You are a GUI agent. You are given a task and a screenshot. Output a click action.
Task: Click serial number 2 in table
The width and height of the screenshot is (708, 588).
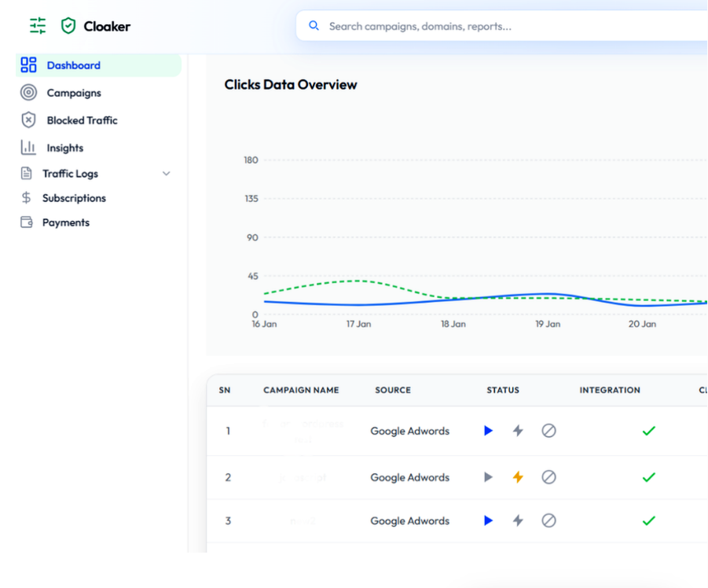click(228, 477)
